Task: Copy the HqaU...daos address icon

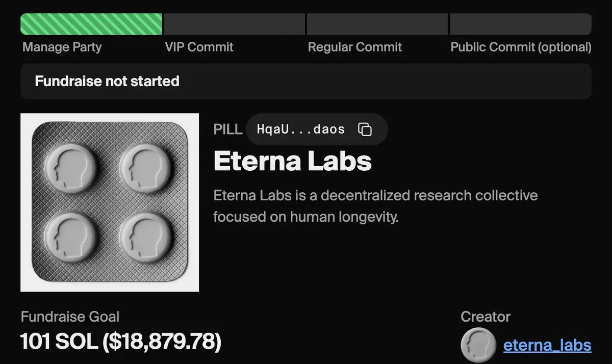Action: click(365, 129)
